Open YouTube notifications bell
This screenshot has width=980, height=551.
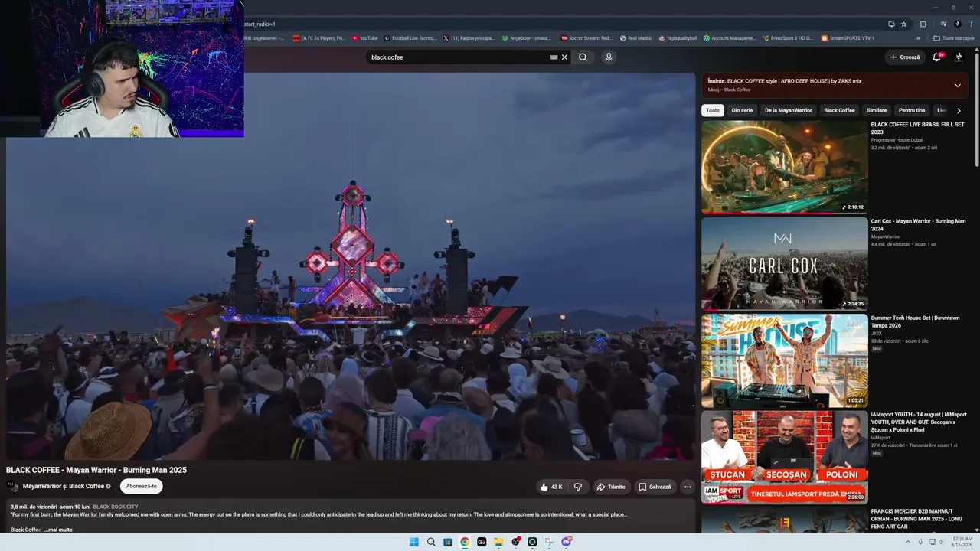(937, 57)
